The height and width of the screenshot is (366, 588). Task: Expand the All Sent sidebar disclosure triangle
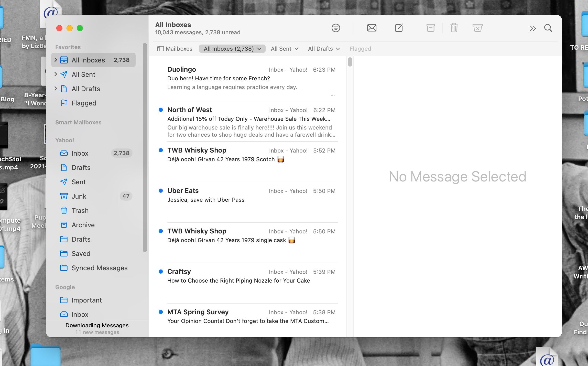56,74
